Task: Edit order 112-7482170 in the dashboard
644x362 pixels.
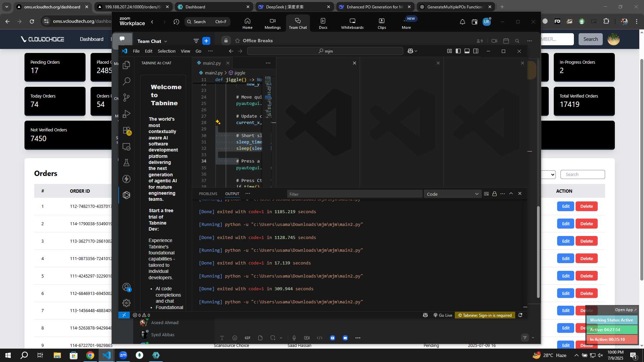Action: point(566,206)
